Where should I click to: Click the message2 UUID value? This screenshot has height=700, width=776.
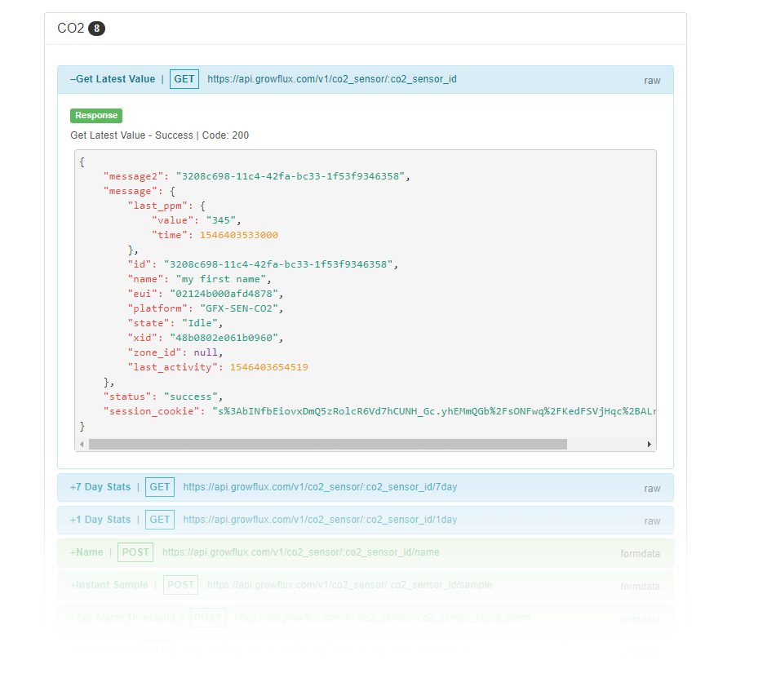pyautogui.click(x=290, y=176)
